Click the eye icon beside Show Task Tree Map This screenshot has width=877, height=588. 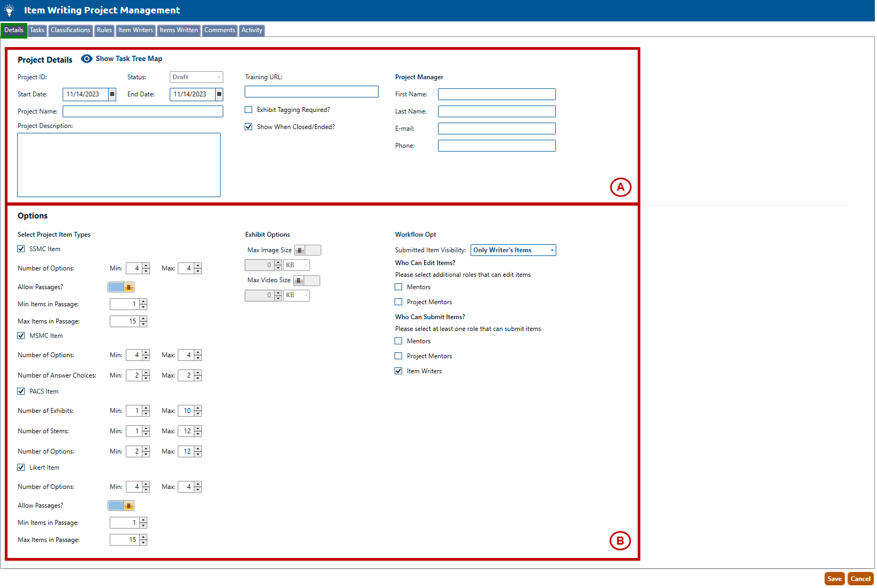[86, 59]
